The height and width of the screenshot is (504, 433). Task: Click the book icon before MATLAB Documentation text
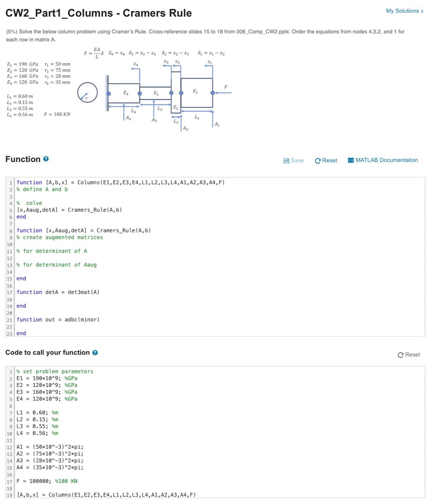tap(351, 160)
